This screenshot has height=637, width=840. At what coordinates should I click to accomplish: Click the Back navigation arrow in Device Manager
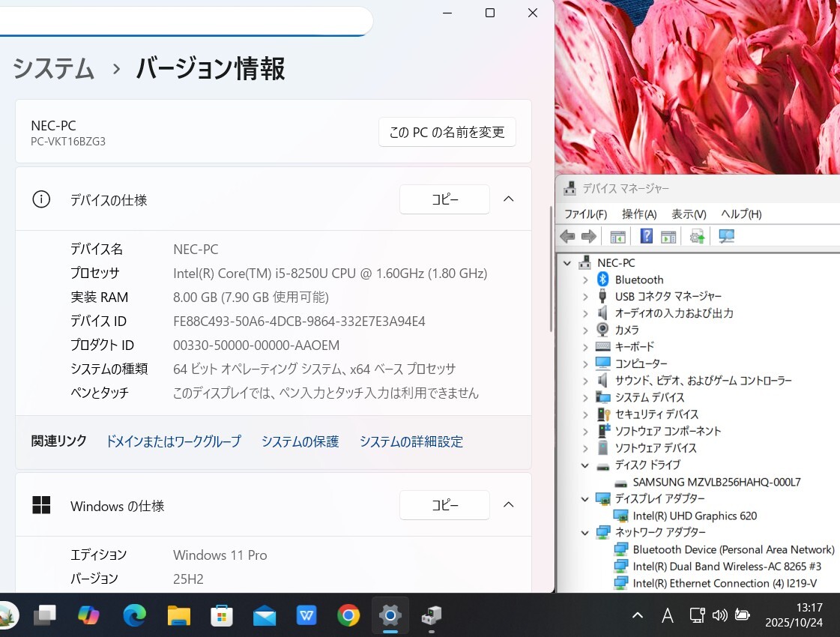pos(567,236)
